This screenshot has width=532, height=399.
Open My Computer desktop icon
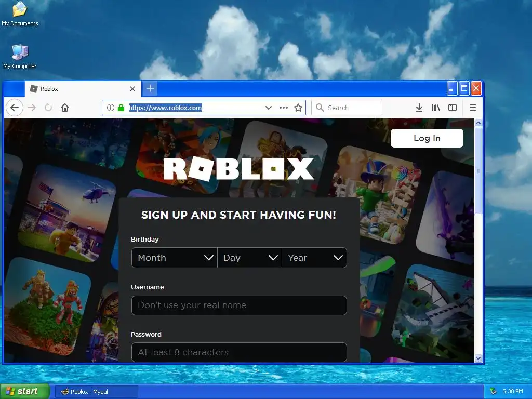[x=20, y=56]
